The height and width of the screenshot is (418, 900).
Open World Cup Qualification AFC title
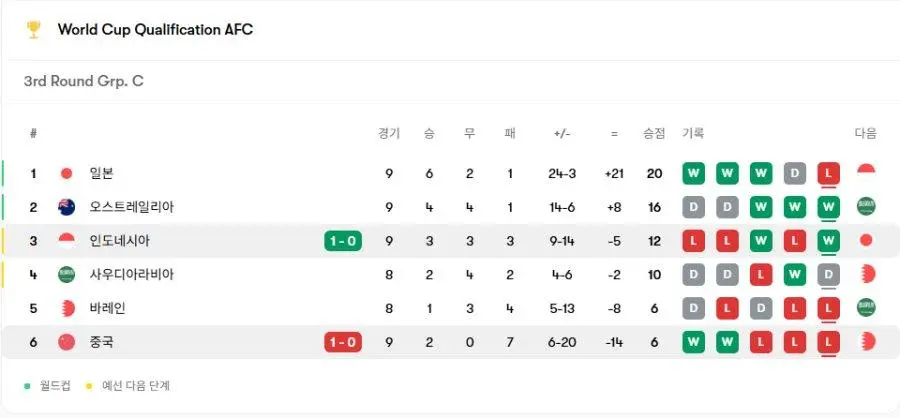point(155,30)
